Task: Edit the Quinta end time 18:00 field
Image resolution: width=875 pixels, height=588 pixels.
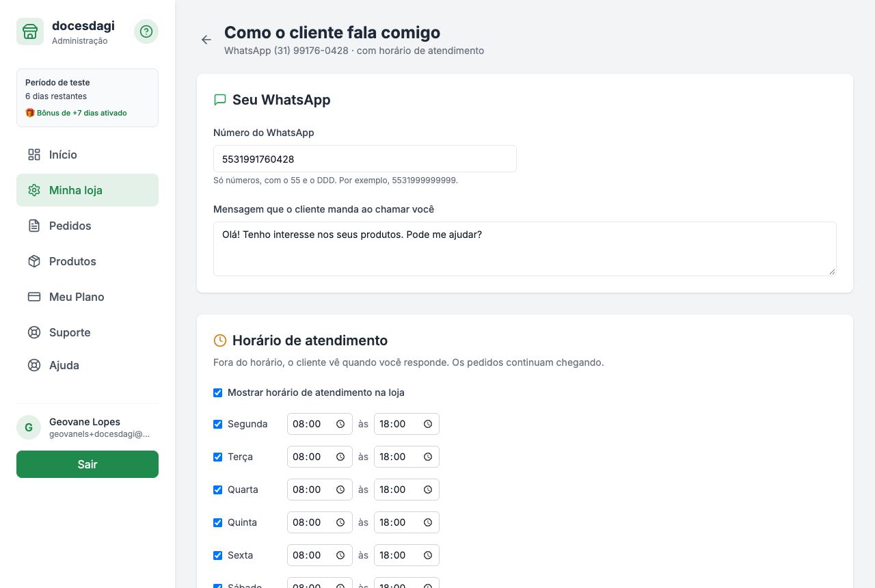Action: tap(407, 522)
